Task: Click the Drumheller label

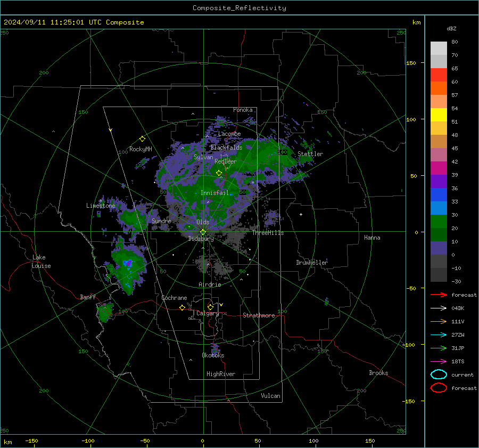Action: [312, 263]
